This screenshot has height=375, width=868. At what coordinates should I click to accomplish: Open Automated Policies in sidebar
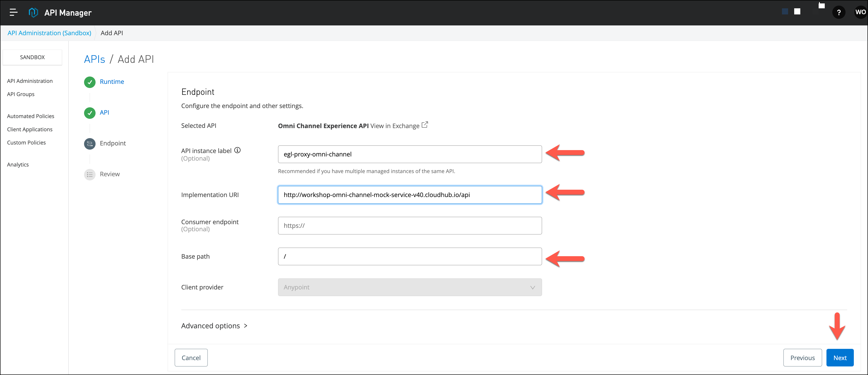coord(30,116)
